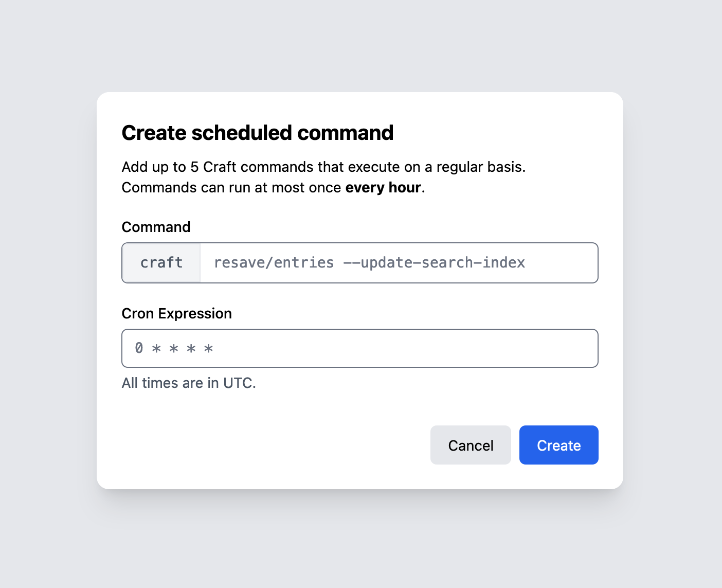This screenshot has height=588, width=722.
Task: Click the dialog title Create scheduled command
Action: pos(257,133)
